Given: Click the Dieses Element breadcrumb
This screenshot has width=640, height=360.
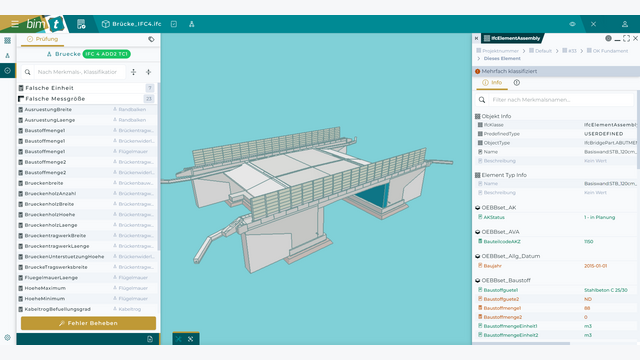Looking at the screenshot, I should pos(502,58).
